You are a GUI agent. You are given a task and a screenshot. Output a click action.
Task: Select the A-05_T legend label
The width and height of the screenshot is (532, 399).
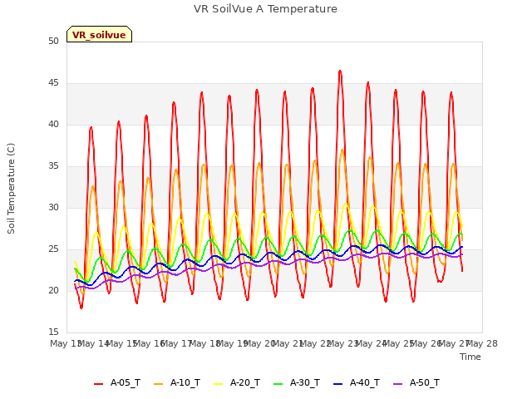126,382
